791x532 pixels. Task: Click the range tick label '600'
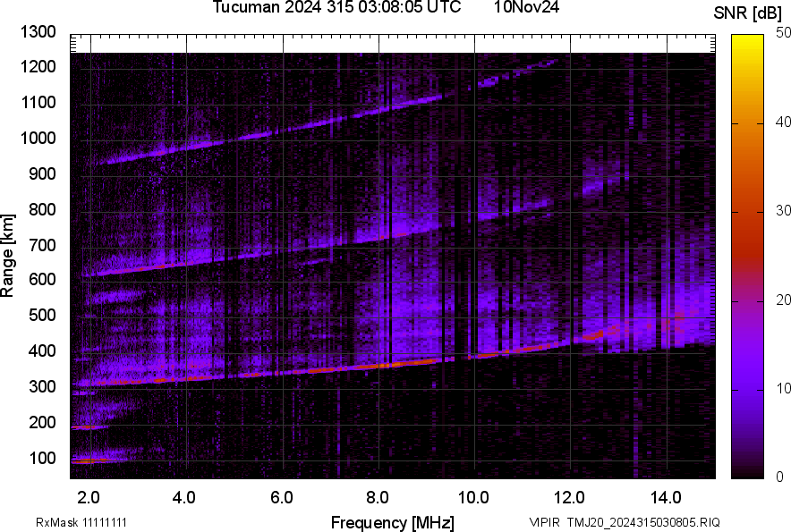(42, 279)
